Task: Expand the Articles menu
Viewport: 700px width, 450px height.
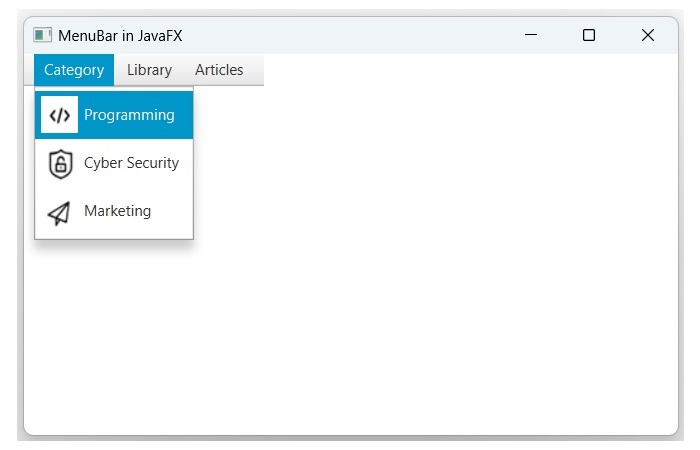Action: click(219, 70)
